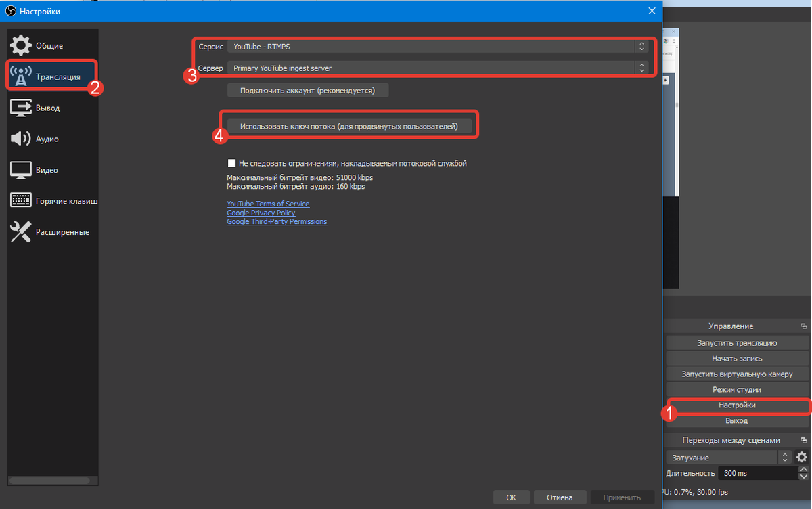Open Video settings monitor icon
The image size is (812, 509).
coord(20,170)
